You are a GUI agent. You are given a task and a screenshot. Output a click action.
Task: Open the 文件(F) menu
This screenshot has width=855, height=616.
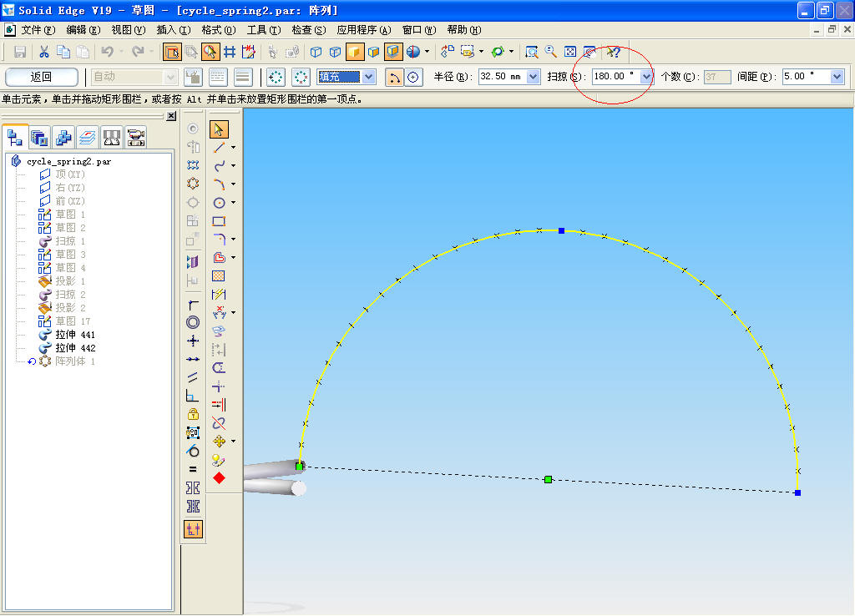pyautogui.click(x=38, y=30)
